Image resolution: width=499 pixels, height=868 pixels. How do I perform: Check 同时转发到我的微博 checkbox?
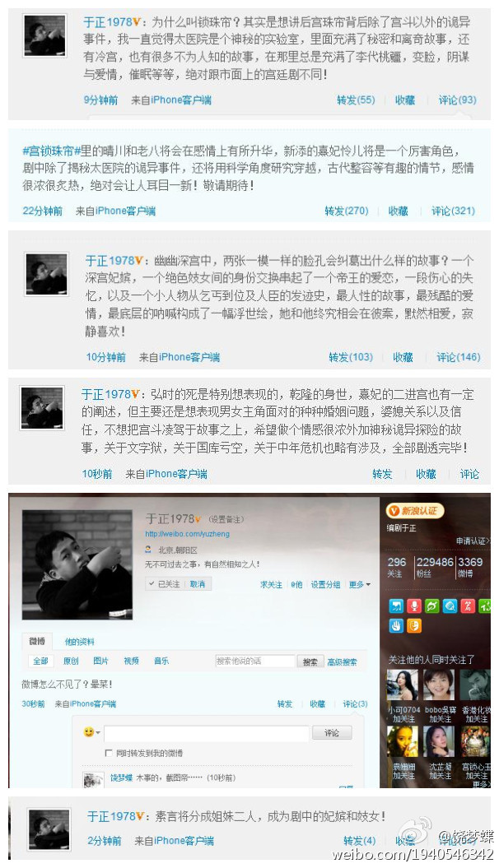coord(109,753)
